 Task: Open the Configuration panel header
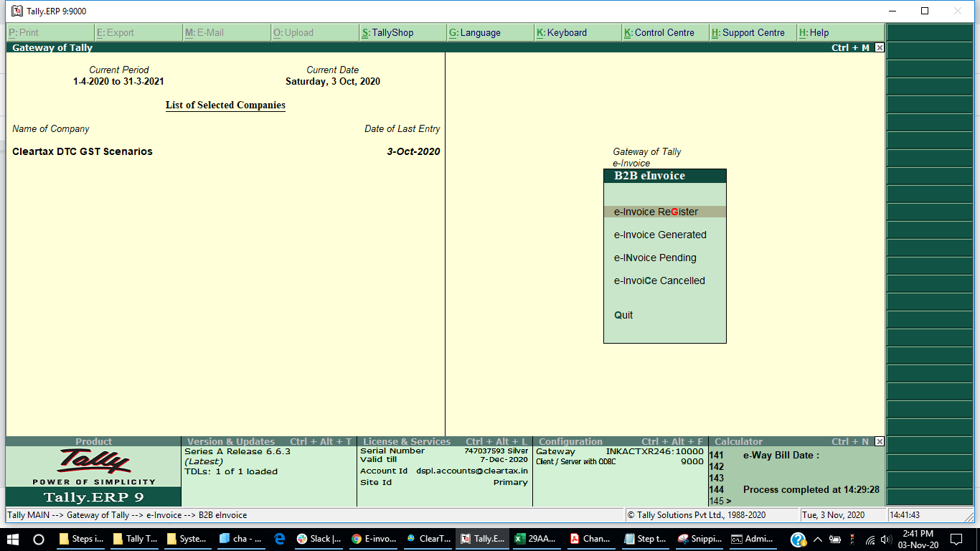click(x=621, y=441)
